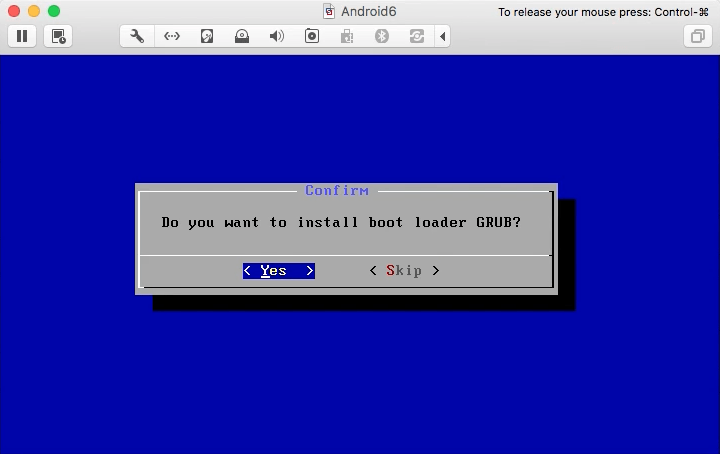The width and height of the screenshot is (720, 454).
Task: Open virtual machine settings wrench icon
Action: pyautogui.click(x=137, y=36)
